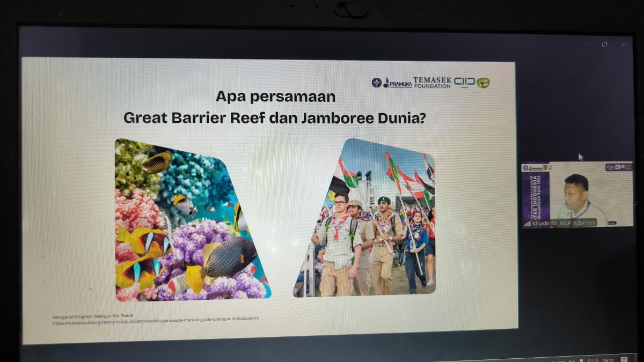Close the meeting window

(x=623, y=45)
